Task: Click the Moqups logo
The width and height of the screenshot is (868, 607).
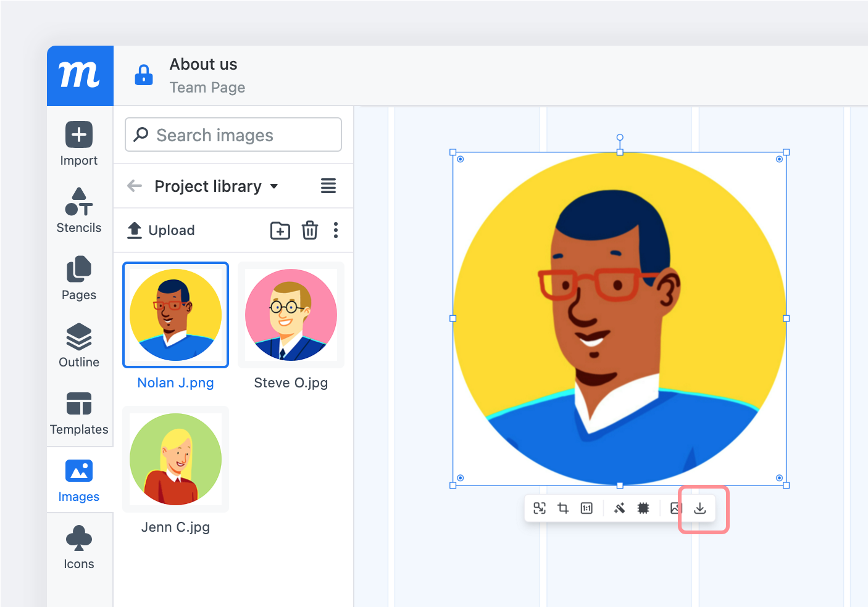Action: (80, 75)
